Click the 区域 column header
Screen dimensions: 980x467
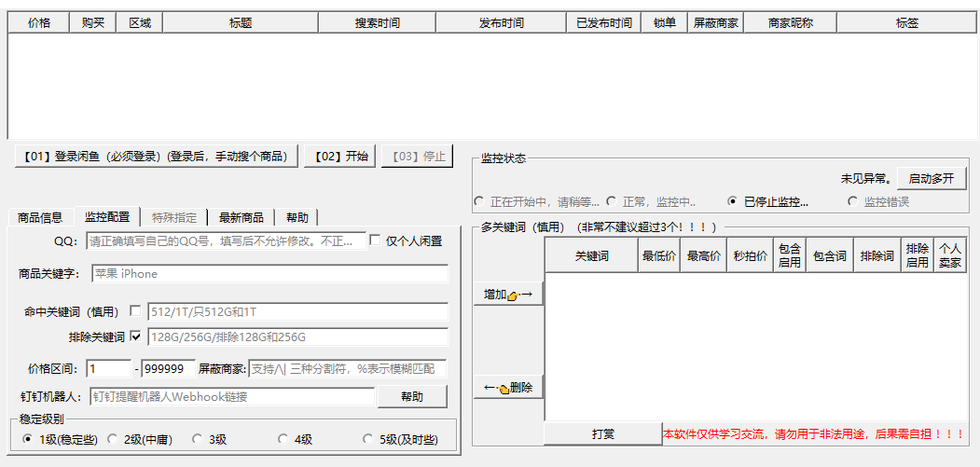click(139, 23)
